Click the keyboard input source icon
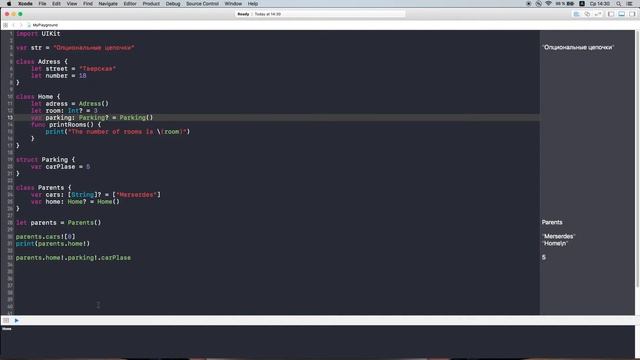 click(x=582, y=4)
